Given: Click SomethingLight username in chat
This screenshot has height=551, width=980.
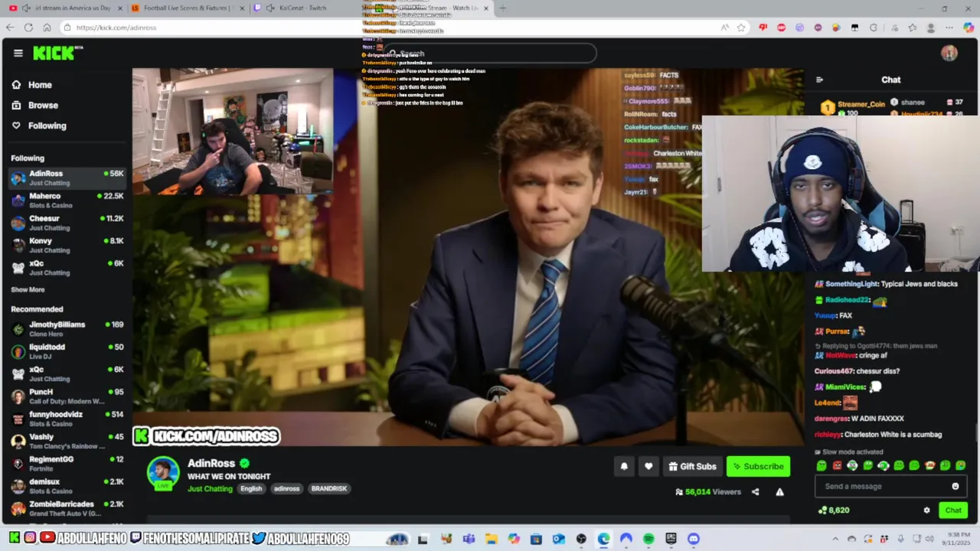Looking at the screenshot, I should click(852, 284).
